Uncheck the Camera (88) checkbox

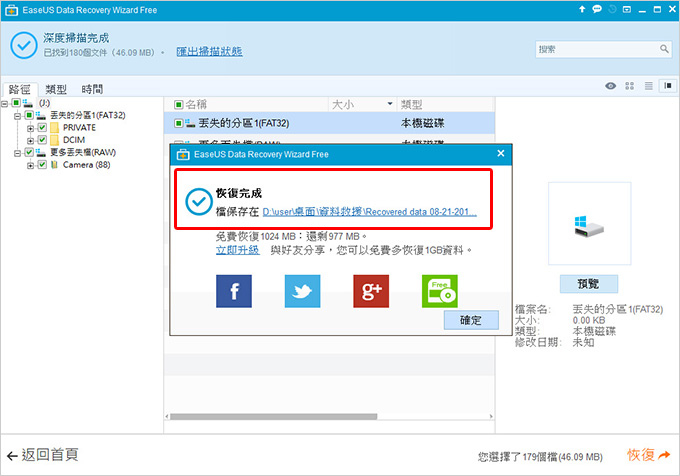pos(42,165)
